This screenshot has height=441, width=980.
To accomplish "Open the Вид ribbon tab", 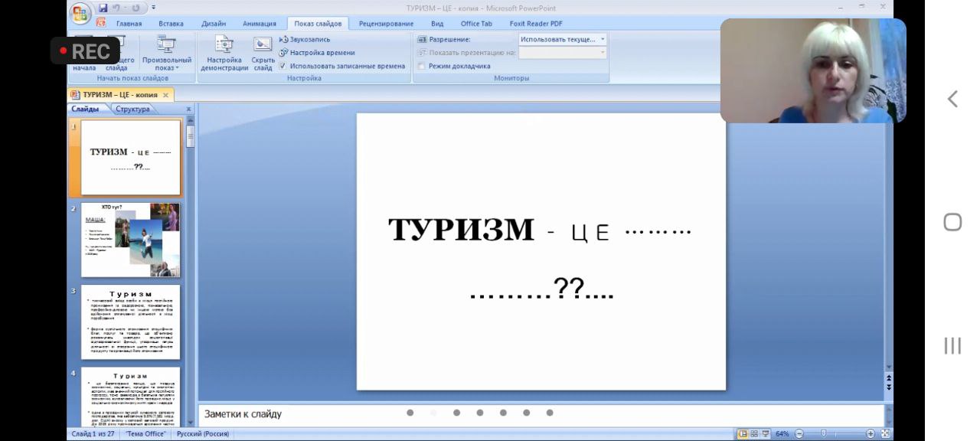I will point(437,24).
